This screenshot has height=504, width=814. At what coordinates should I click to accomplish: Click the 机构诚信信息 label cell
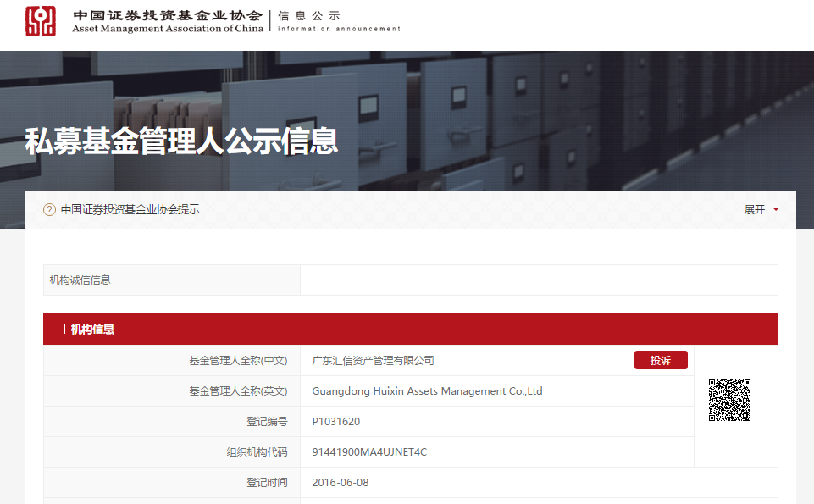pos(172,280)
